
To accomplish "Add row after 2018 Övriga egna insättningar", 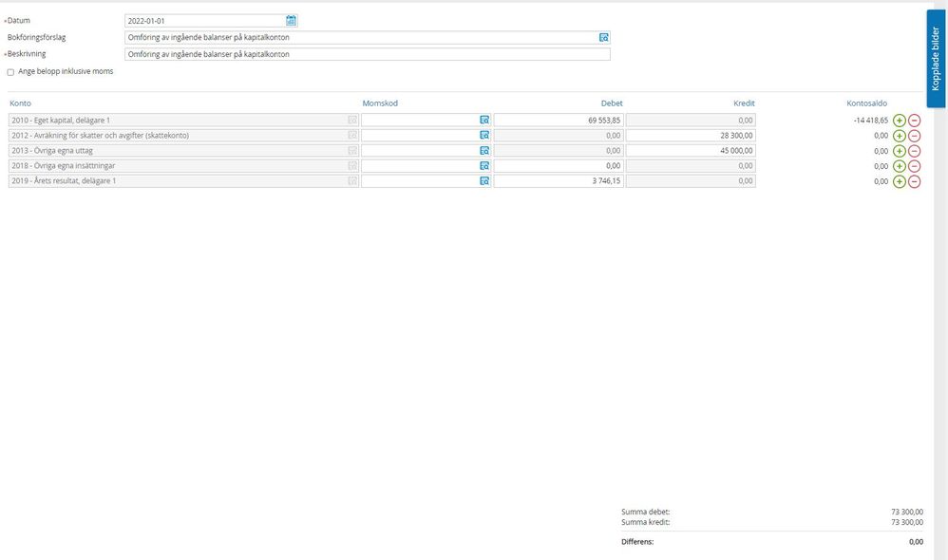I will pyautogui.click(x=899, y=166).
